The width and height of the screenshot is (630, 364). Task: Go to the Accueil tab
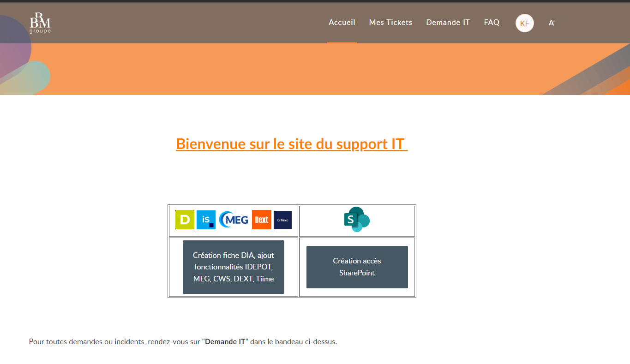(342, 22)
